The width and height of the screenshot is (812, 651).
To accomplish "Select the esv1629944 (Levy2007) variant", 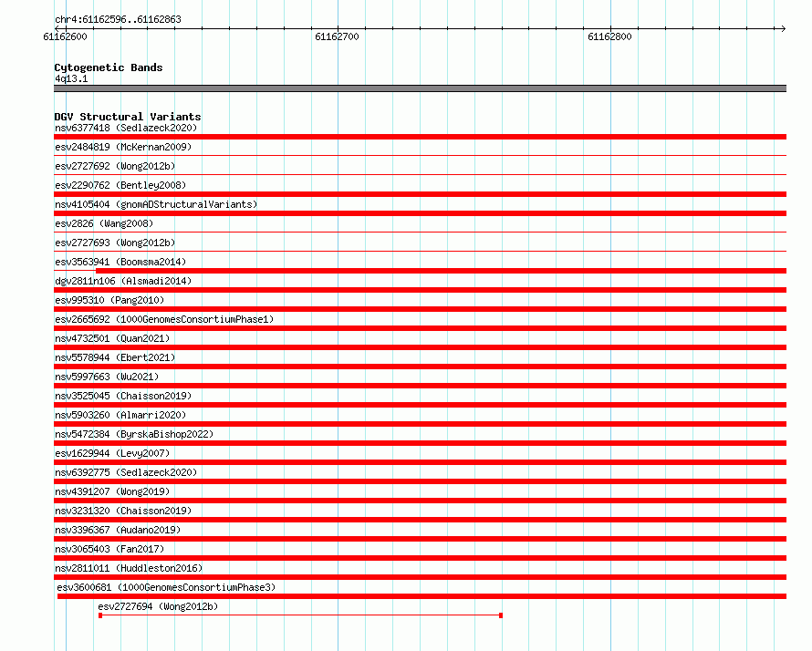I will (112, 453).
